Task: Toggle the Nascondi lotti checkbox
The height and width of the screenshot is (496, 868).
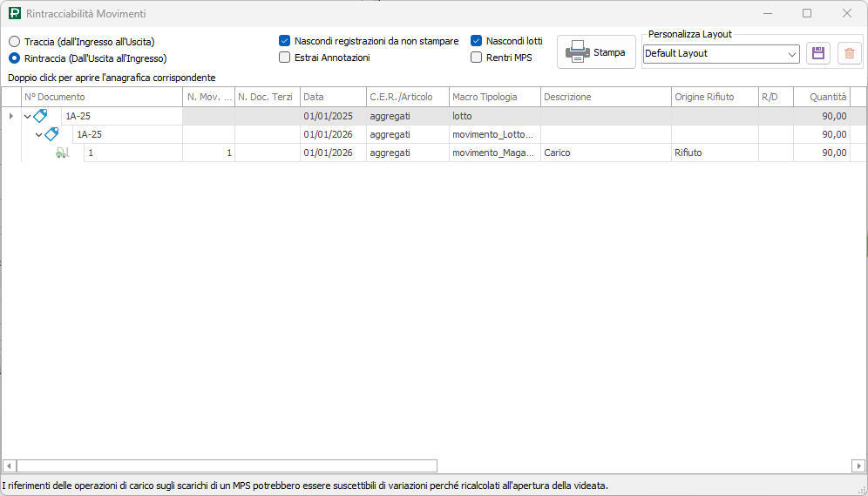Action: (x=477, y=41)
